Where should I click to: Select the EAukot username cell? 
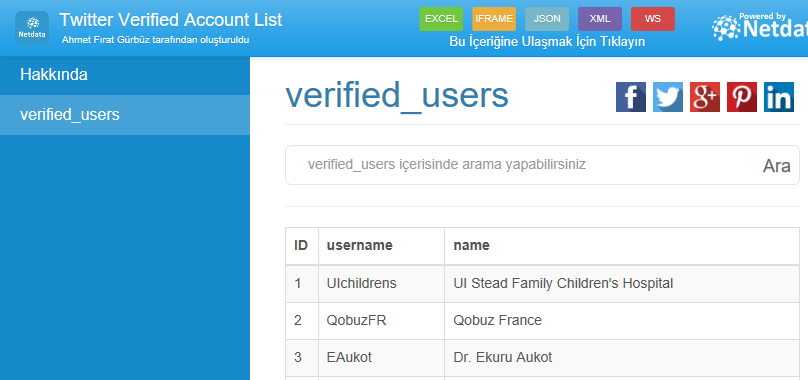pos(381,358)
